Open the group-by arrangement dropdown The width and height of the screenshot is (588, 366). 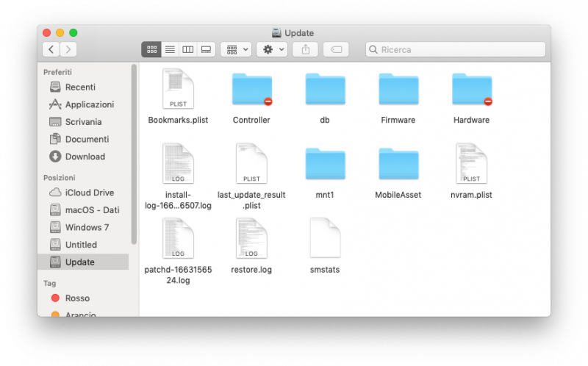coord(236,49)
